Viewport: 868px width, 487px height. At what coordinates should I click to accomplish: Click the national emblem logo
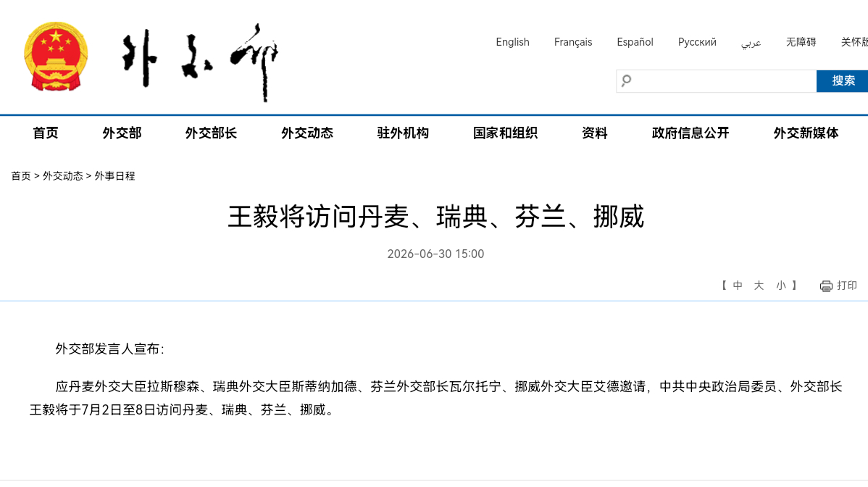click(x=56, y=57)
